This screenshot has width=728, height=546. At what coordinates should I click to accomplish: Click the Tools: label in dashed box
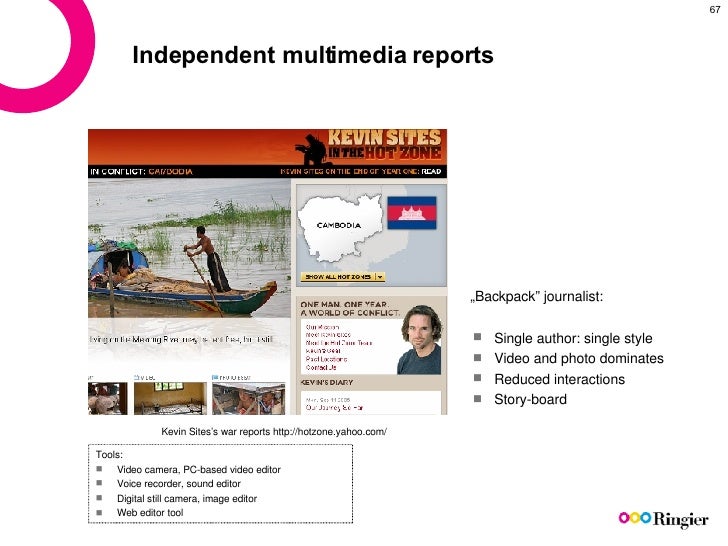click(x=109, y=455)
